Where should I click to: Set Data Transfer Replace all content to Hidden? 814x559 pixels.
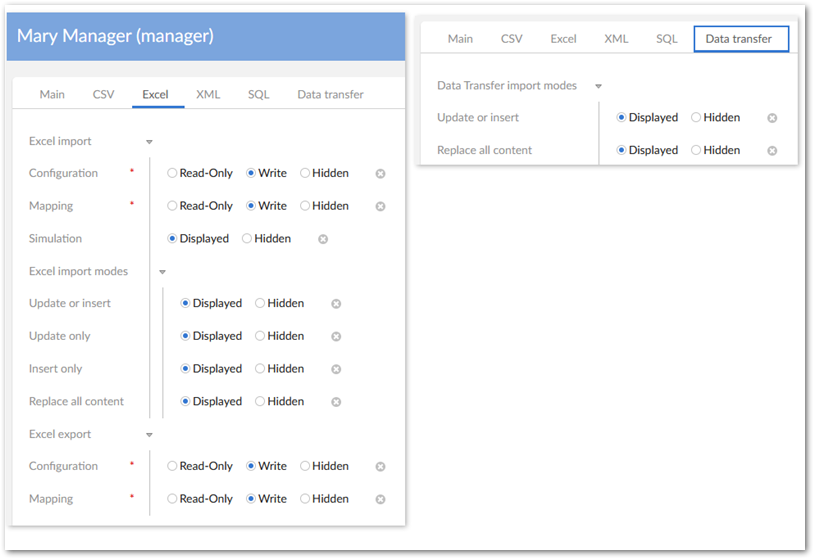[x=697, y=151]
